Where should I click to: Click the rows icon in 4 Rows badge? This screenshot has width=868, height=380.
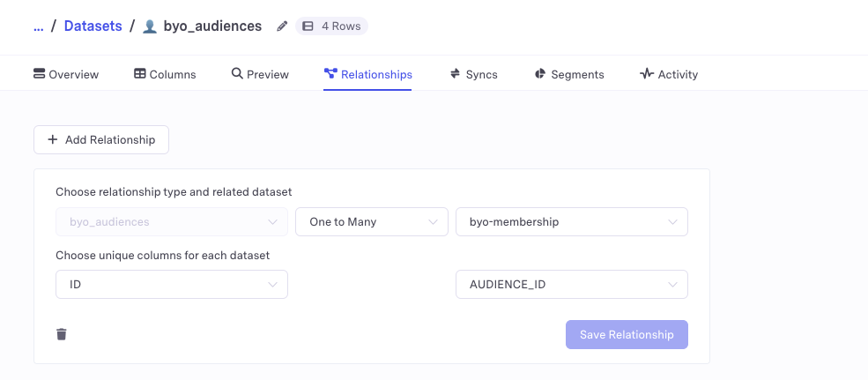coord(308,26)
